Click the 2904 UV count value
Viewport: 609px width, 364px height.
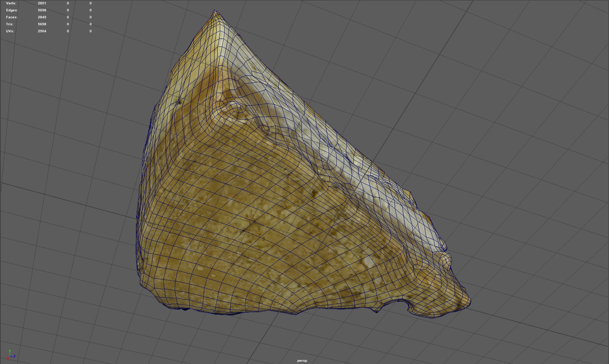(42, 31)
